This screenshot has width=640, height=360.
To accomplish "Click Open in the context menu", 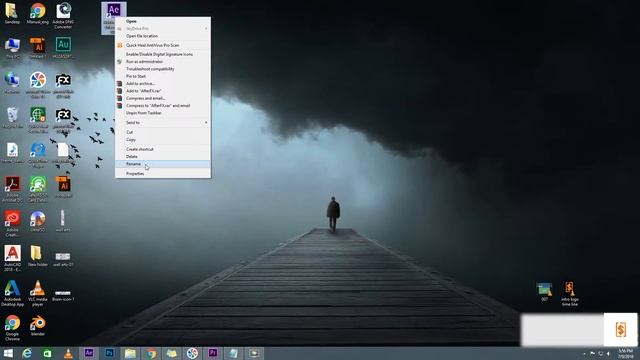I will pos(163,21).
